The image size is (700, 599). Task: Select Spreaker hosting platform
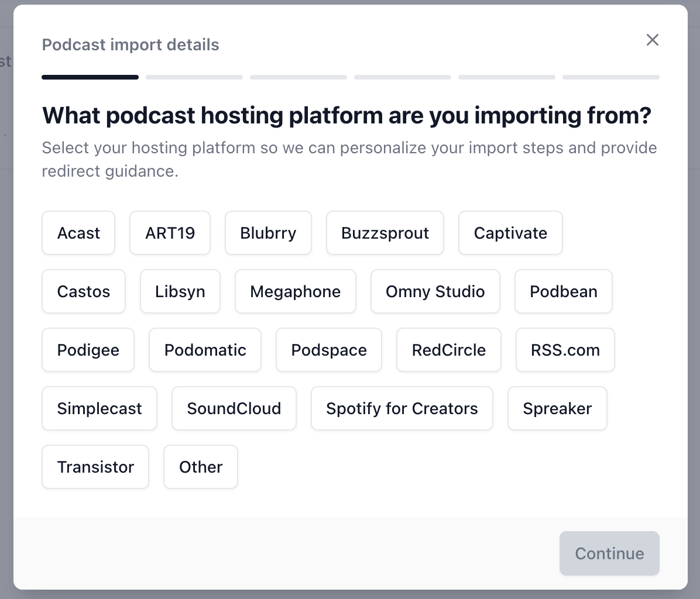coord(557,408)
